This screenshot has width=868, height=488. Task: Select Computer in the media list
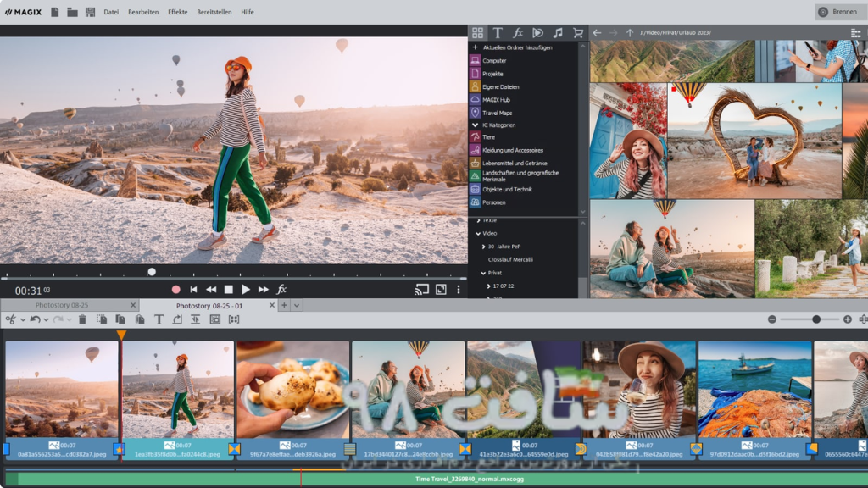point(494,61)
